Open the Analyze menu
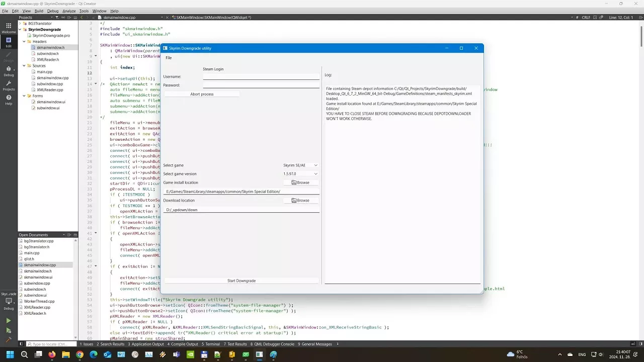 [69, 11]
